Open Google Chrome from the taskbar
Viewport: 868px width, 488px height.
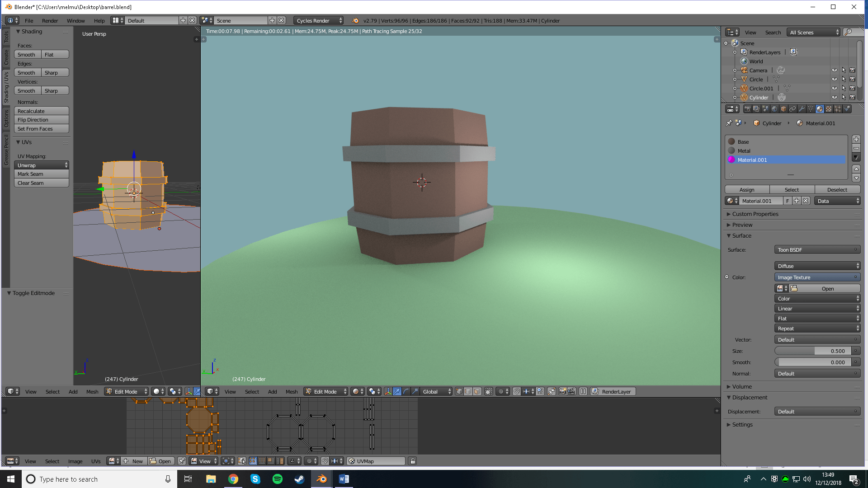click(233, 479)
